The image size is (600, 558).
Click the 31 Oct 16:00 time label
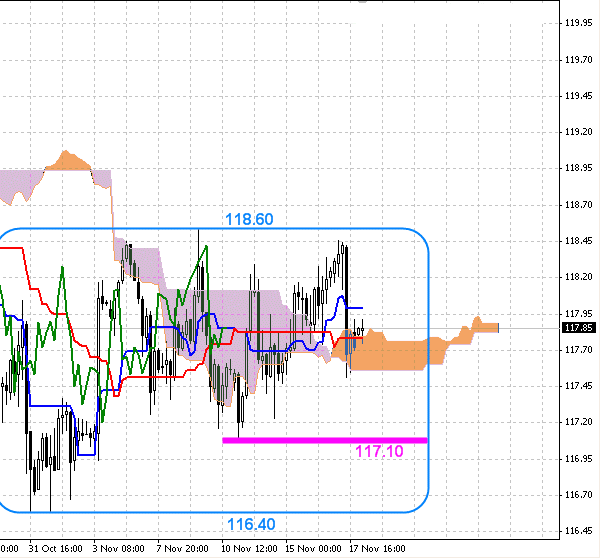click(x=55, y=549)
